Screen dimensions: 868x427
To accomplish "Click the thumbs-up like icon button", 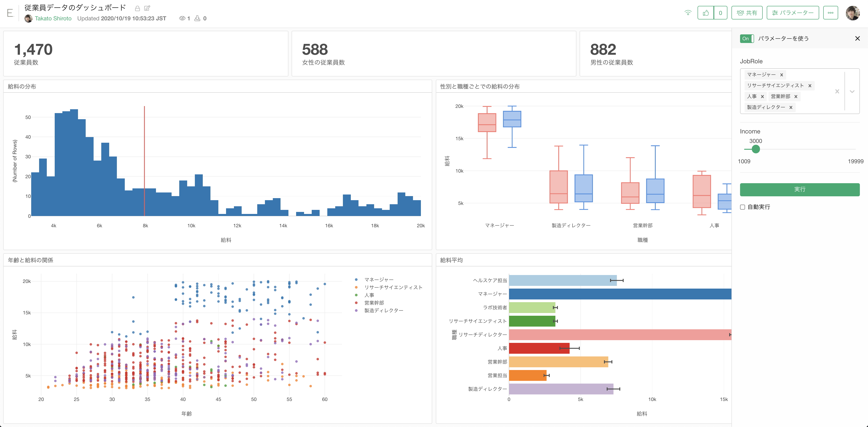I will tap(705, 13).
